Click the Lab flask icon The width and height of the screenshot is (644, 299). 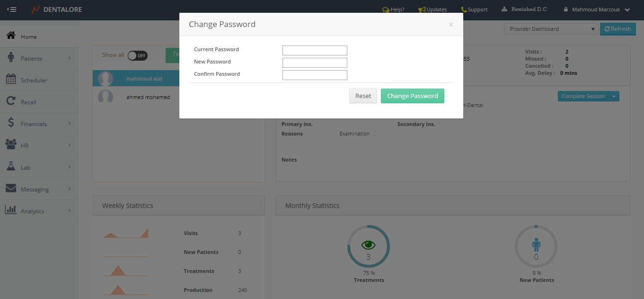click(11, 167)
